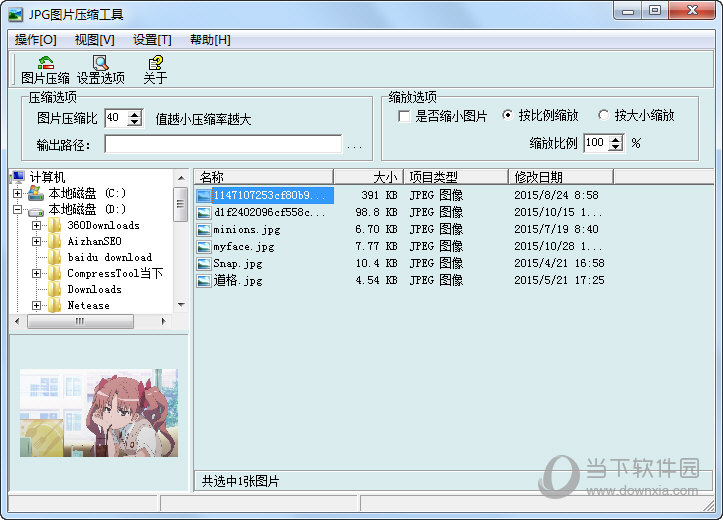Sort files by the 名称 column header
The height and width of the screenshot is (520, 723).
[264, 177]
